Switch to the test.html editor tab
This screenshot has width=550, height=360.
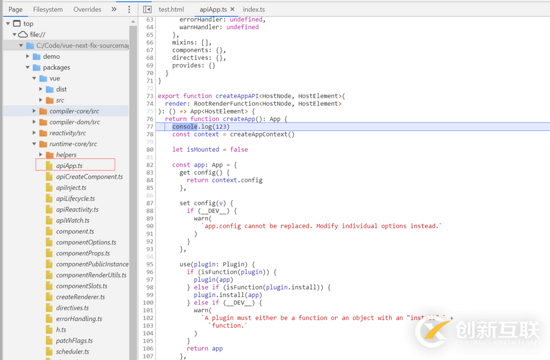pyautogui.click(x=171, y=9)
